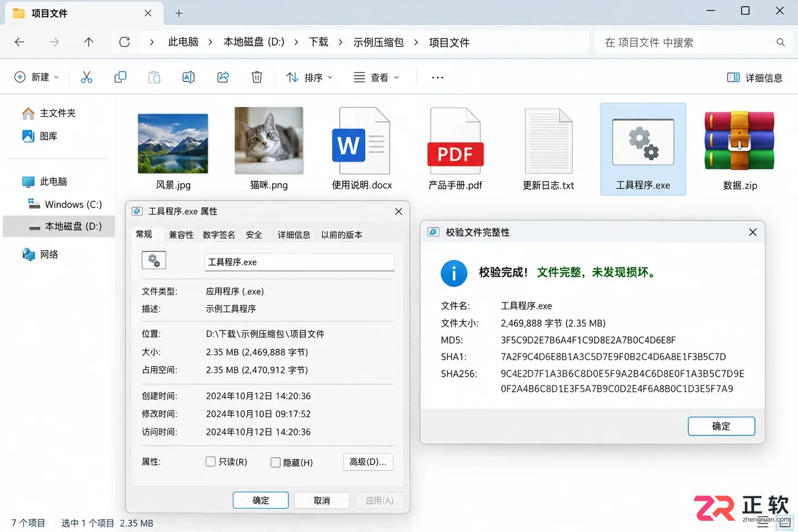Switch to the 以前的版本 tab
This screenshot has height=532, width=798.
coord(341,235)
